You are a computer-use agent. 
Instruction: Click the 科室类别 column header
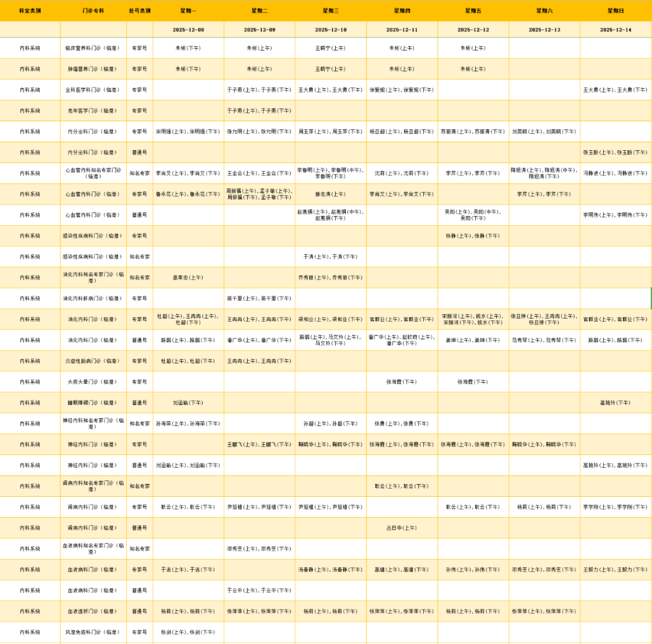(x=30, y=11)
